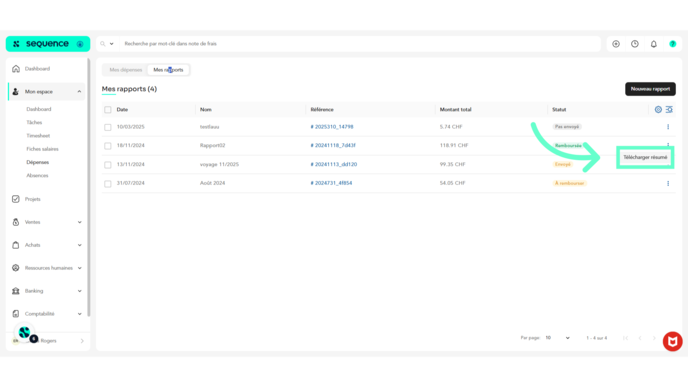Screen dimensions: 688x387
Task: Click the À rembourser status badge
Action: (570, 183)
